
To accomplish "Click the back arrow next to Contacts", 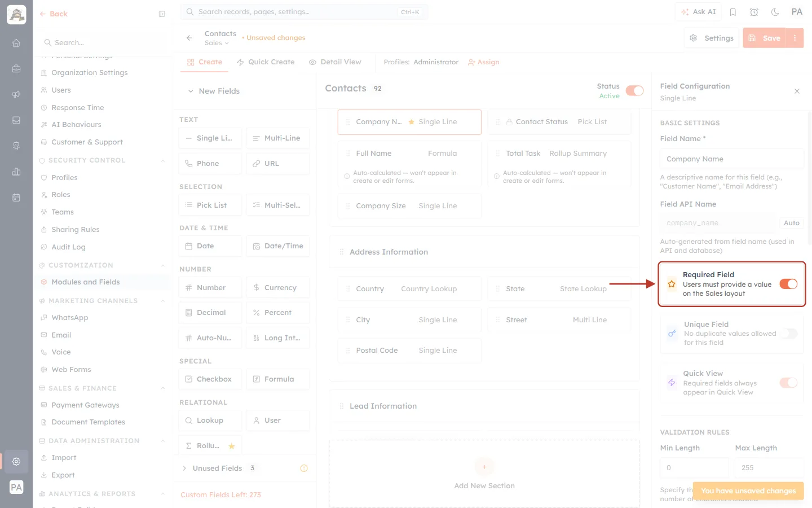I will pos(189,38).
